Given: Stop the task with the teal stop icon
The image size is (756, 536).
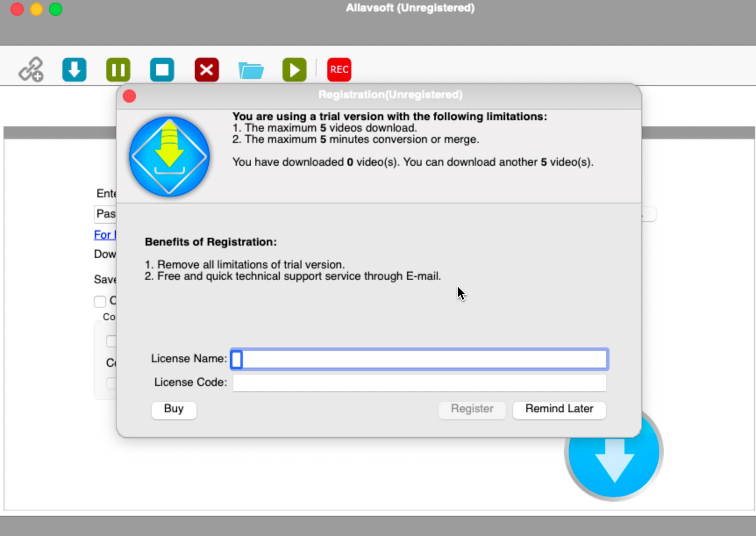Looking at the screenshot, I should 162,70.
